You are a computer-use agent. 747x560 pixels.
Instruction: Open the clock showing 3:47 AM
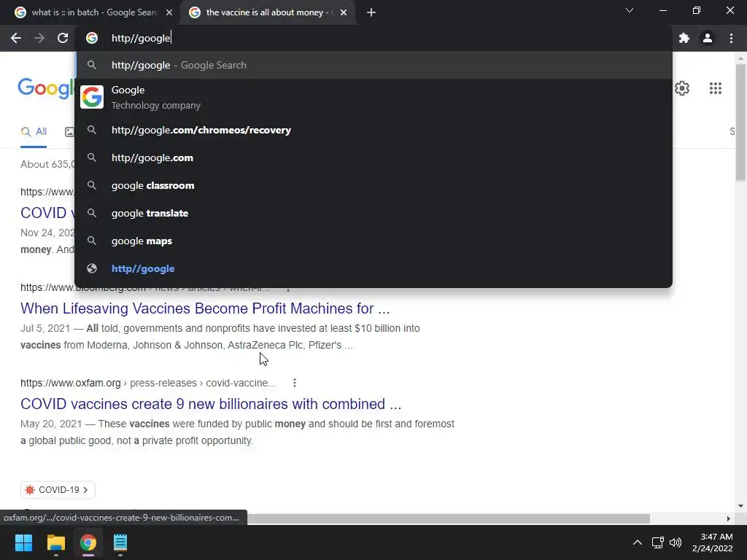pos(712,542)
